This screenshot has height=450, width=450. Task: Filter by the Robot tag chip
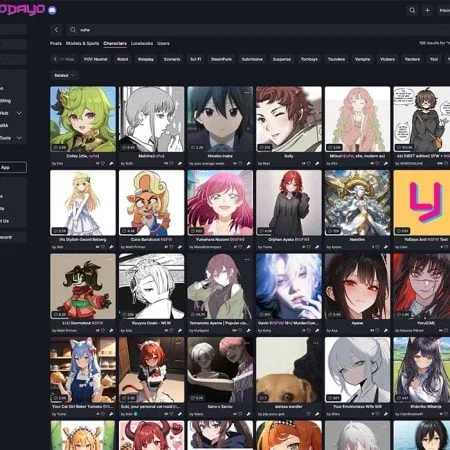coord(123,59)
